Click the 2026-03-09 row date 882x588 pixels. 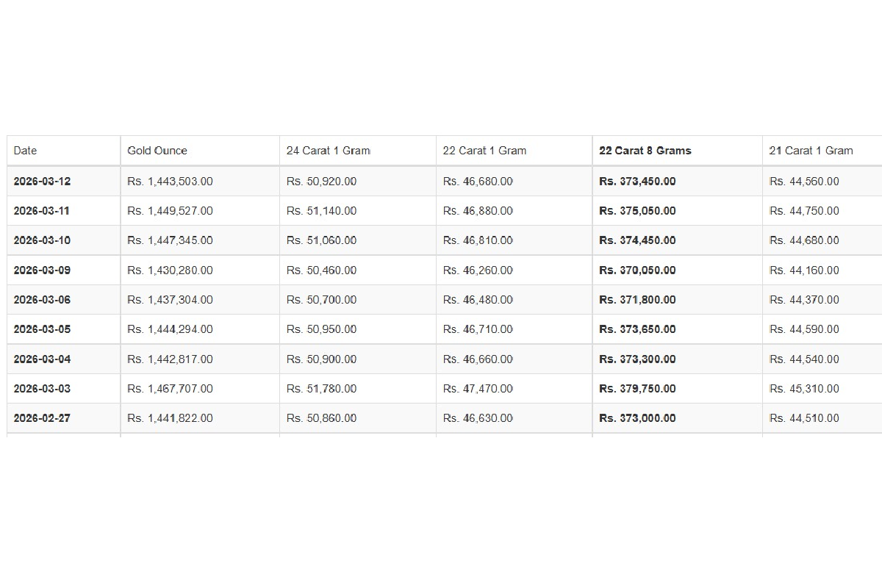click(x=42, y=270)
